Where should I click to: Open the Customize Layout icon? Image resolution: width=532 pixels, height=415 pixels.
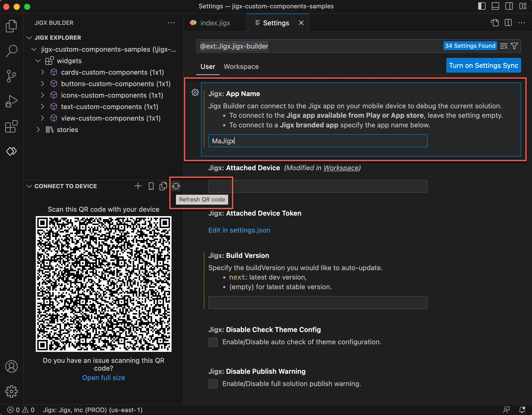click(x=523, y=6)
